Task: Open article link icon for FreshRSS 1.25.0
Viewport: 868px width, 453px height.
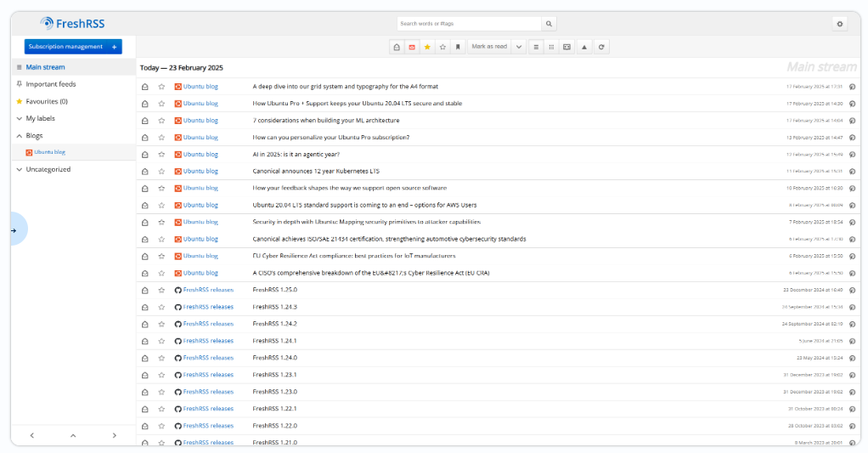Action: point(852,290)
